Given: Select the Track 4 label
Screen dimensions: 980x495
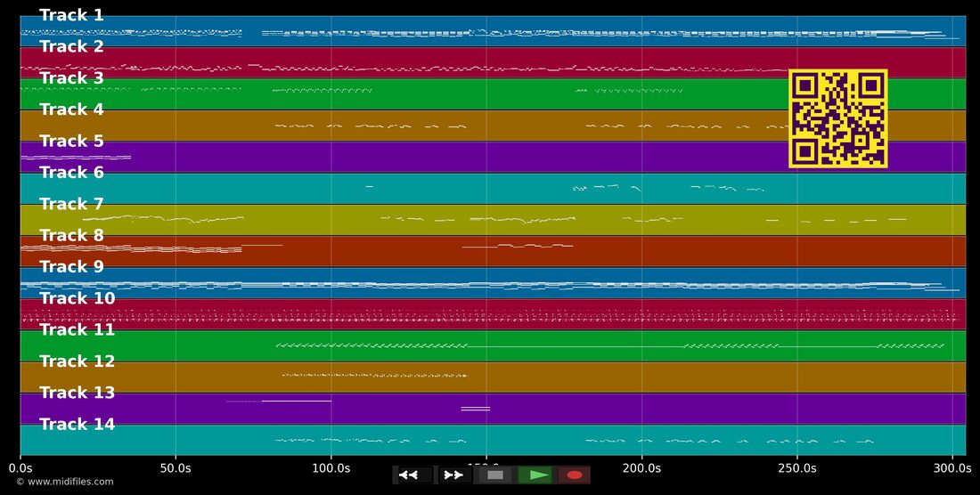Looking at the screenshot, I should click(x=71, y=110).
